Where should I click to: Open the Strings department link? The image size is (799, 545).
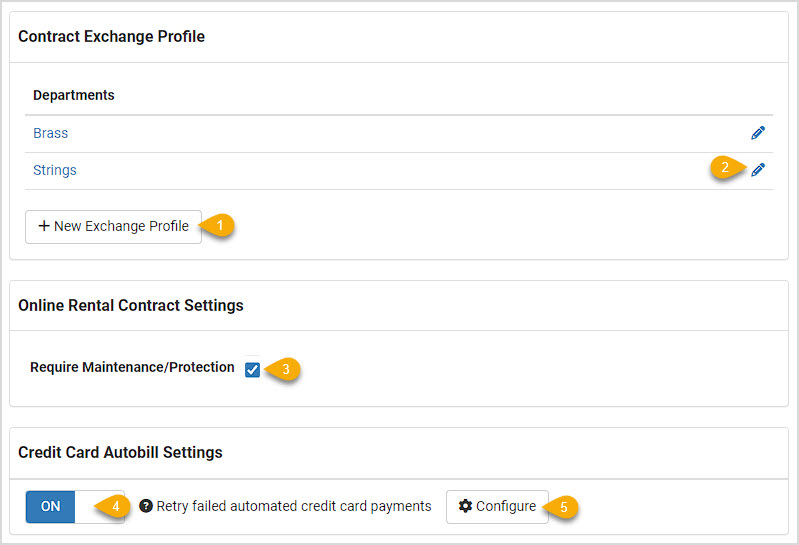(55, 170)
